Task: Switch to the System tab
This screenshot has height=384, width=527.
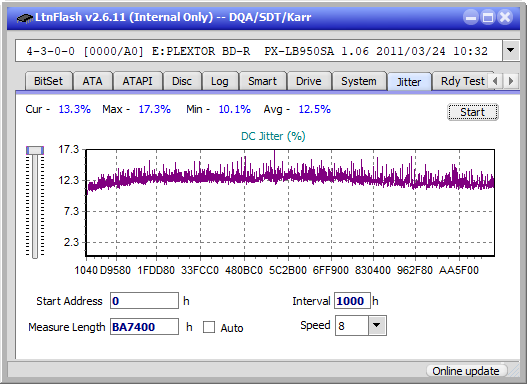Action: (359, 81)
